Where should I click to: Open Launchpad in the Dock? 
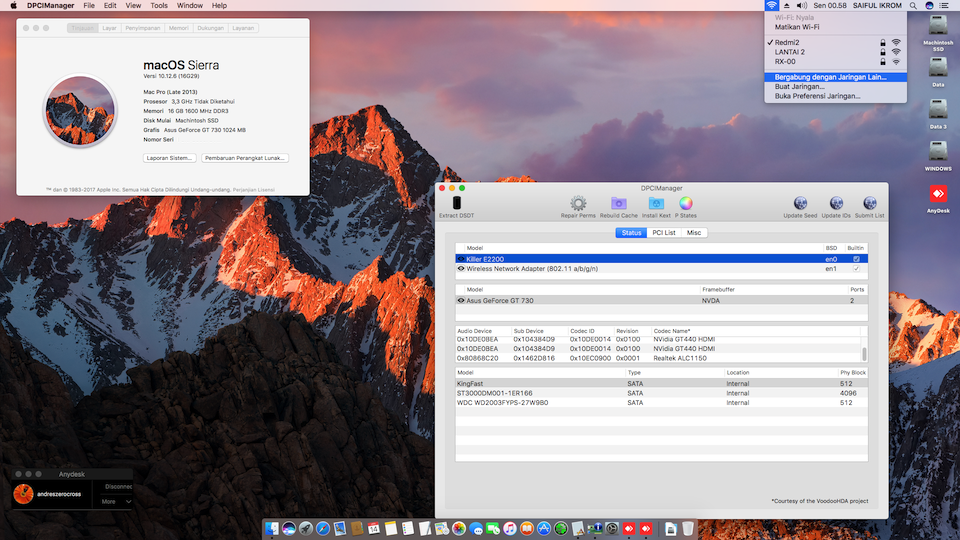(x=306, y=528)
